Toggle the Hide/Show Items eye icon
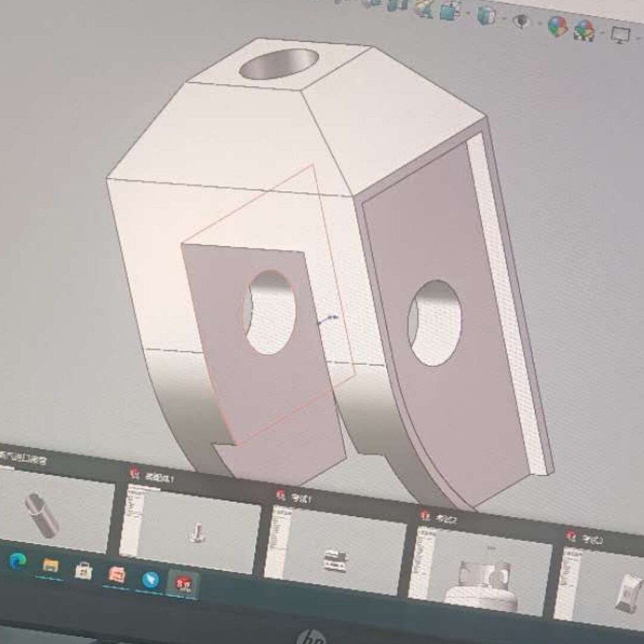This screenshot has width=644, height=644. pyautogui.click(x=522, y=20)
